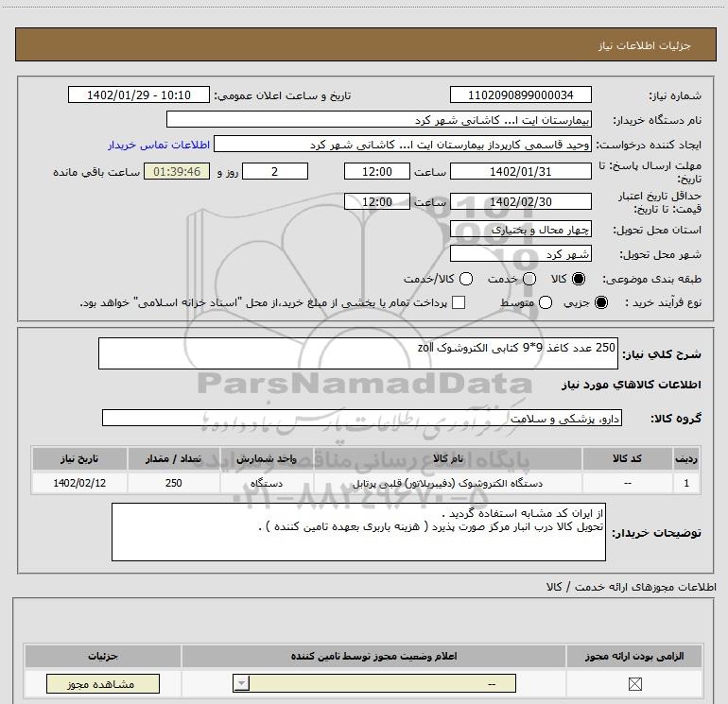728x704 pixels.
Task: Tick the اسناد خزانه اسلامی payment checkbox
Action: pos(459,302)
